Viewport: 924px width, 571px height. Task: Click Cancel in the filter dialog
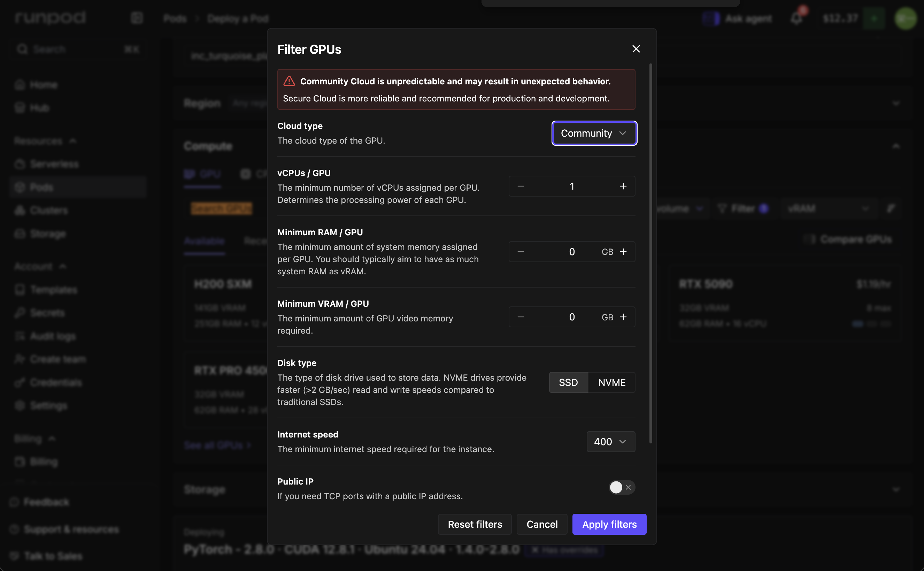pyautogui.click(x=542, y=524)
